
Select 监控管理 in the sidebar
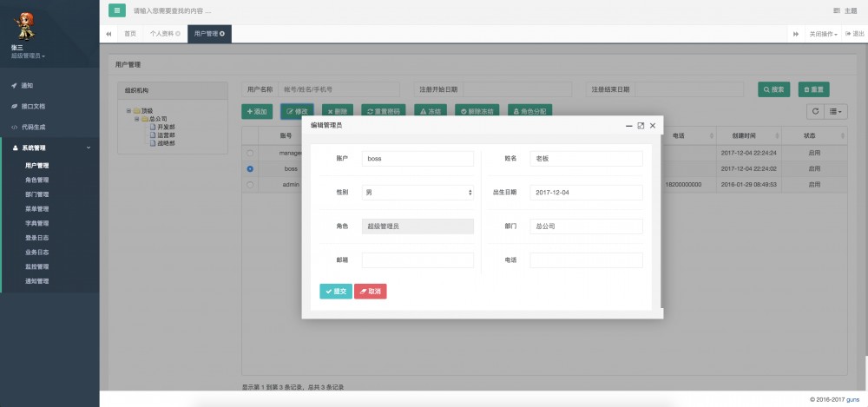[x=37, y=266]
